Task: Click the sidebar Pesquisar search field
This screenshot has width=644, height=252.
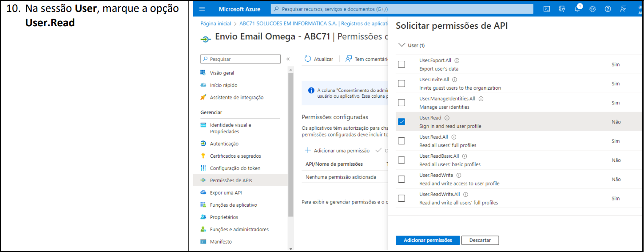Action: pyautogui.click(x=240, y=59)
